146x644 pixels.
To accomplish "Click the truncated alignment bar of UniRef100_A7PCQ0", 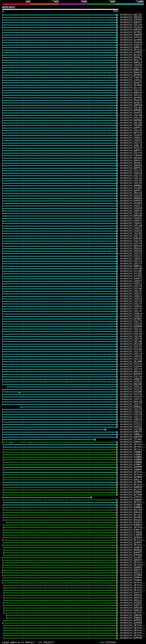I will pyautogui.click(x=47, y=497).
